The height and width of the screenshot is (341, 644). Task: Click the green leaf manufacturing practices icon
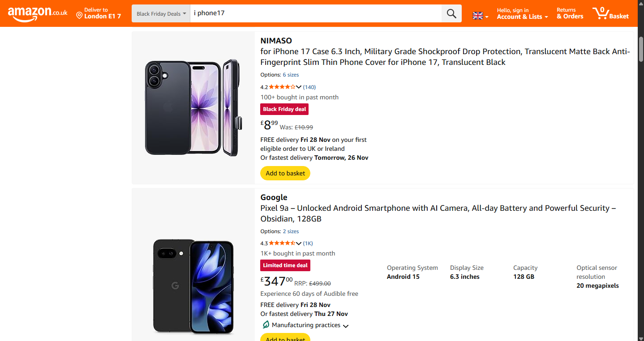(x=266, y=324)
